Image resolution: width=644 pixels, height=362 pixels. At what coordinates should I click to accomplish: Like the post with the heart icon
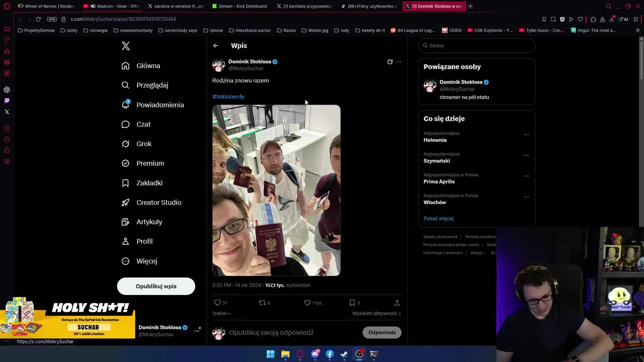coord(307,303)
